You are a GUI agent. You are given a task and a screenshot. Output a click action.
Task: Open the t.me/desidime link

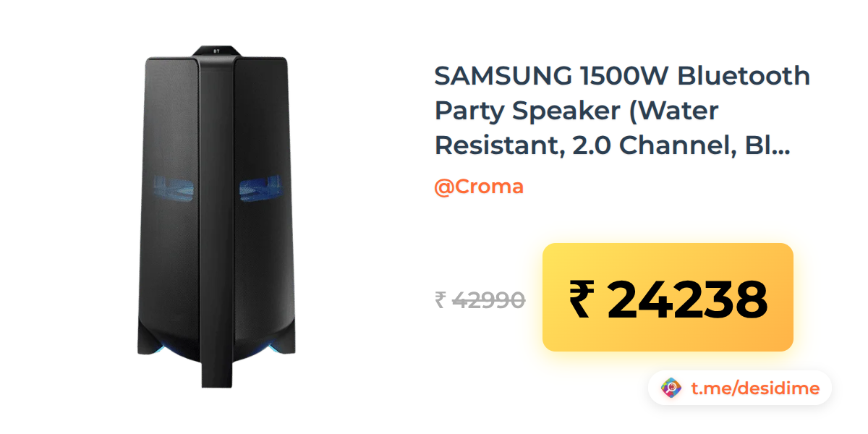click(x=755, y=388)
